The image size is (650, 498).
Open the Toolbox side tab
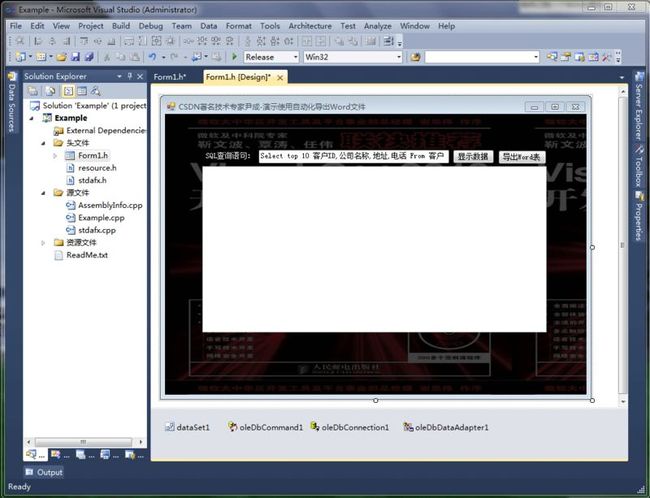coord(639,165)
